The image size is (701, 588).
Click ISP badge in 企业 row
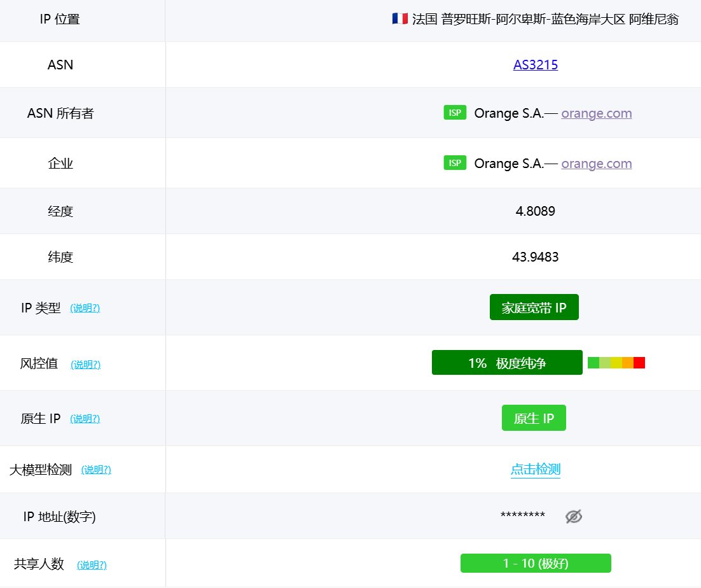(x=455, y=163)
